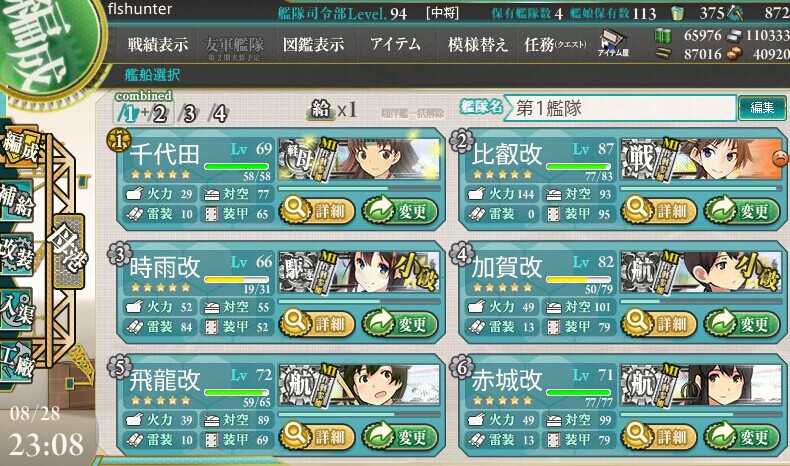Click 時雨改's yellow HP bar
This screenshot has height=466, width=790.
pos(236,279)
